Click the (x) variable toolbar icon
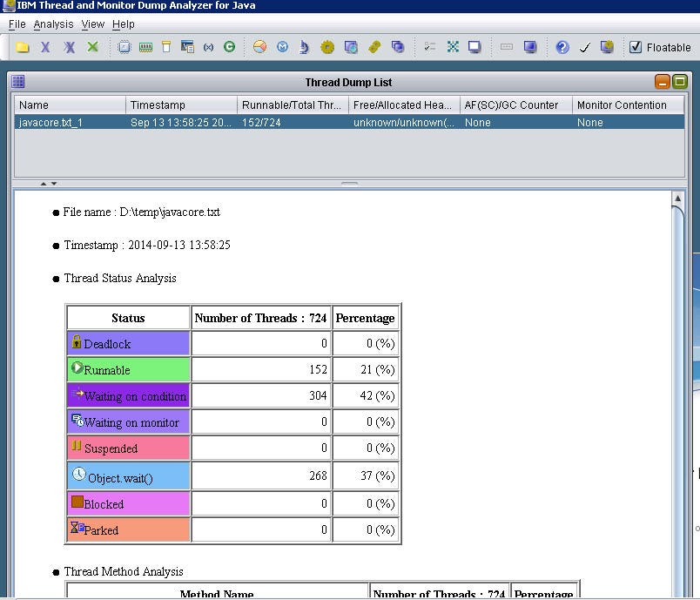Viewport: 700px width, 600px height. point(209,47)
